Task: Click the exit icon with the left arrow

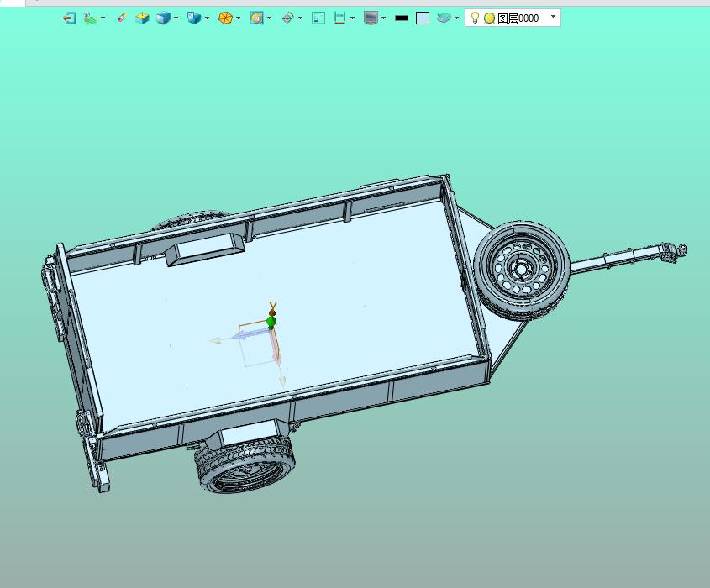Action: click(69, 18)
